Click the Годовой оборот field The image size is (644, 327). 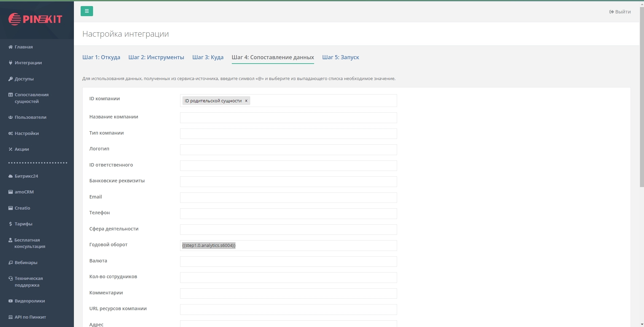pos(316,246)
